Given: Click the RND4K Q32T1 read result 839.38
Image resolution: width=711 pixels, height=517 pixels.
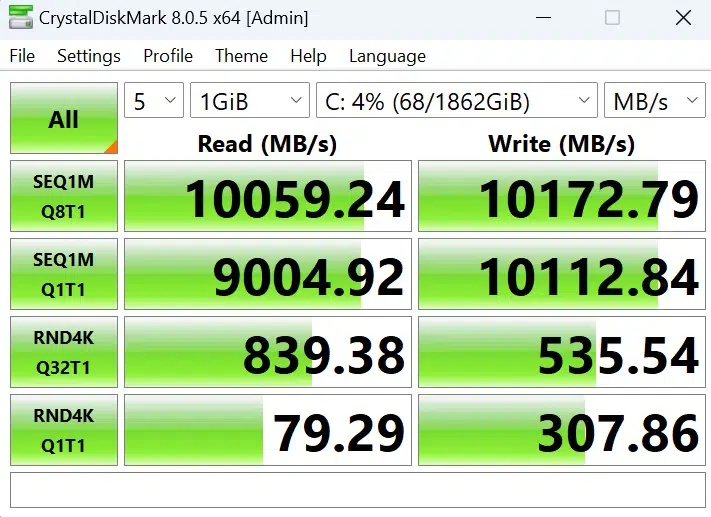Looking at the screenshot, I should 268,352.
